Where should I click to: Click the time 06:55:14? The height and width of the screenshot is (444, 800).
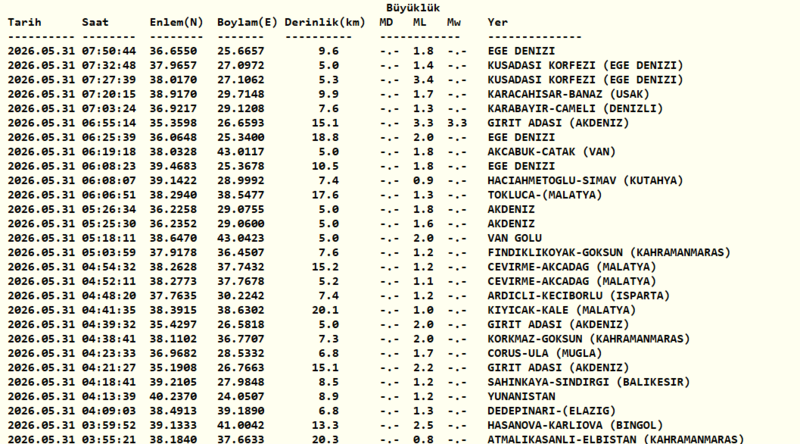(x=109, y=123)
